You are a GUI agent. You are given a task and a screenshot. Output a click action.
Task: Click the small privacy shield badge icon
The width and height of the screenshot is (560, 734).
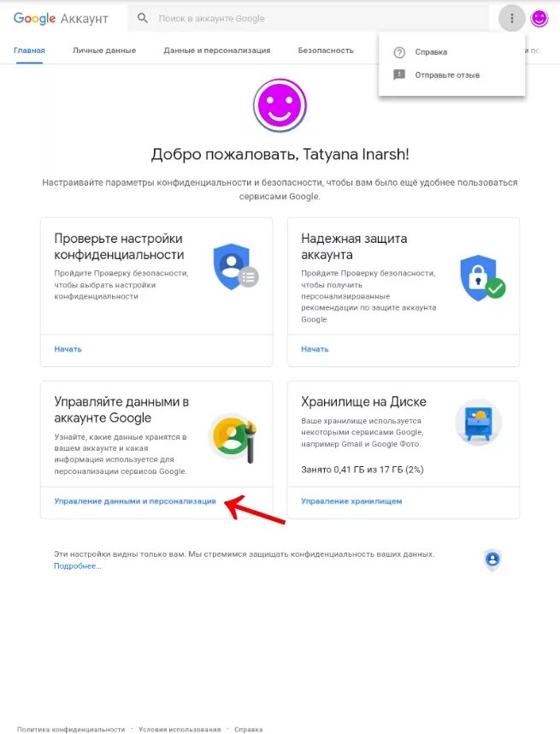(492, 559)
